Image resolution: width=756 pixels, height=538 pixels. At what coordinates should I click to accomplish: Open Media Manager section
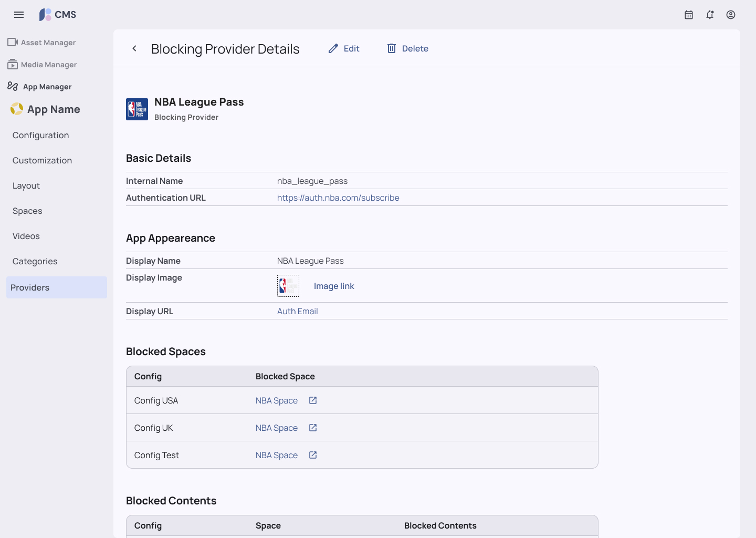tap(49, 65)
